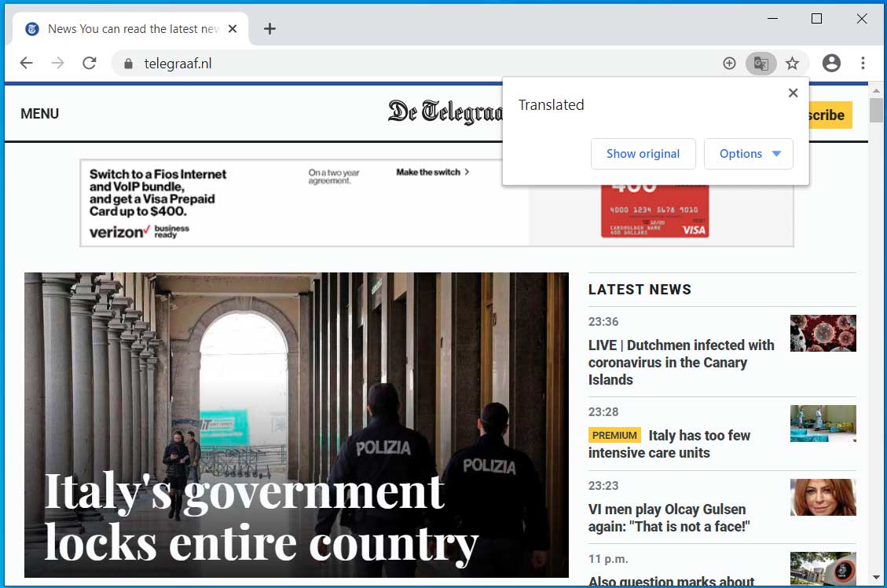
Task: Open Chrome's three-dot menu
Action: click(863, 64)
